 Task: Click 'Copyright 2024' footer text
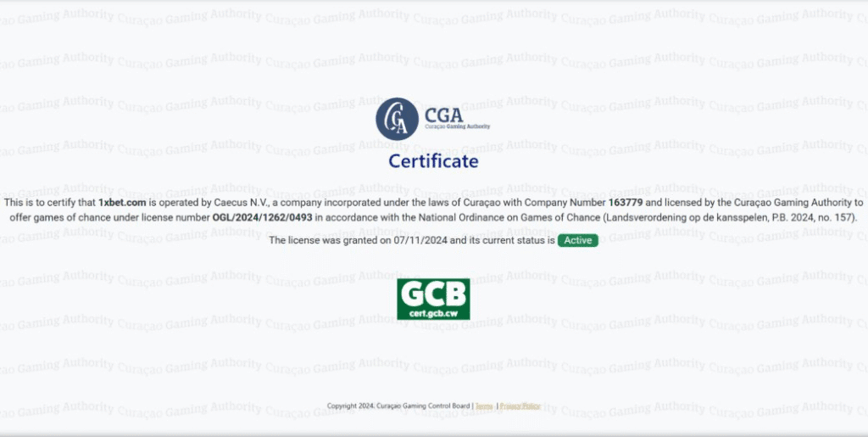(x=350, y=406)
